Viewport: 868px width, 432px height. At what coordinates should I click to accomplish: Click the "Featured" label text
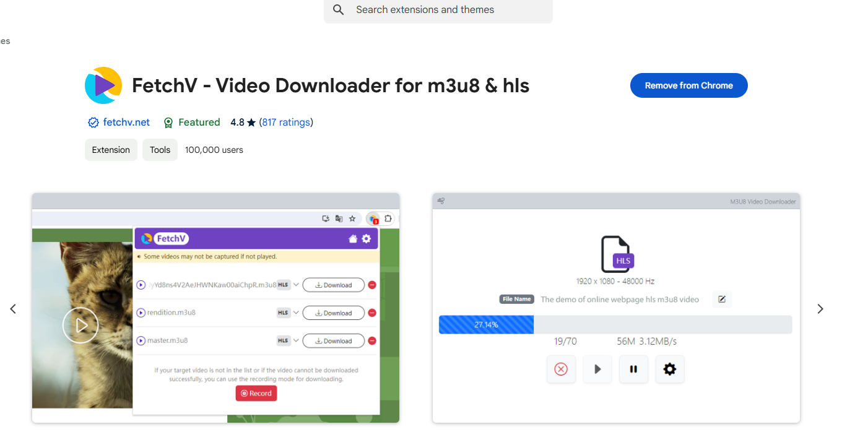[199, 123]
